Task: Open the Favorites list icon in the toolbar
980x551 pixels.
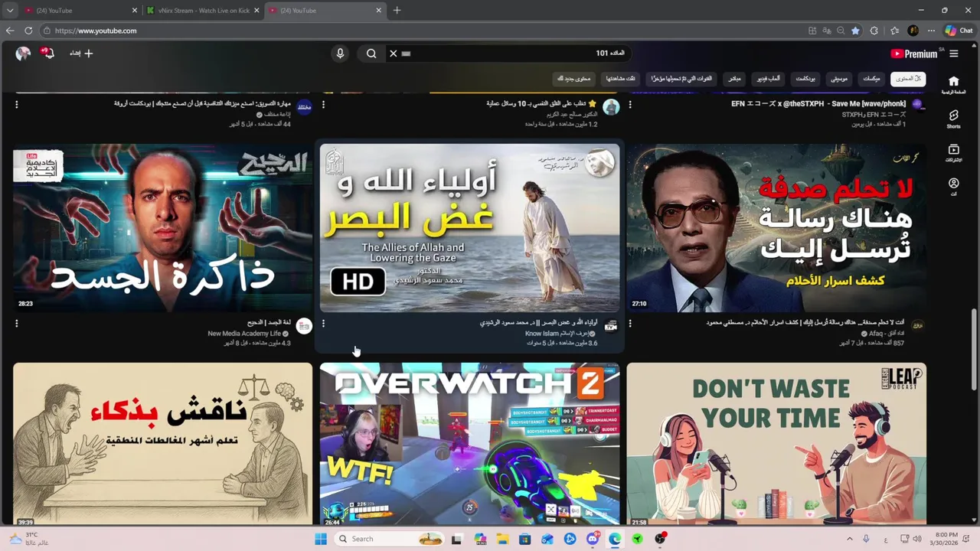Action: point(894,31)
